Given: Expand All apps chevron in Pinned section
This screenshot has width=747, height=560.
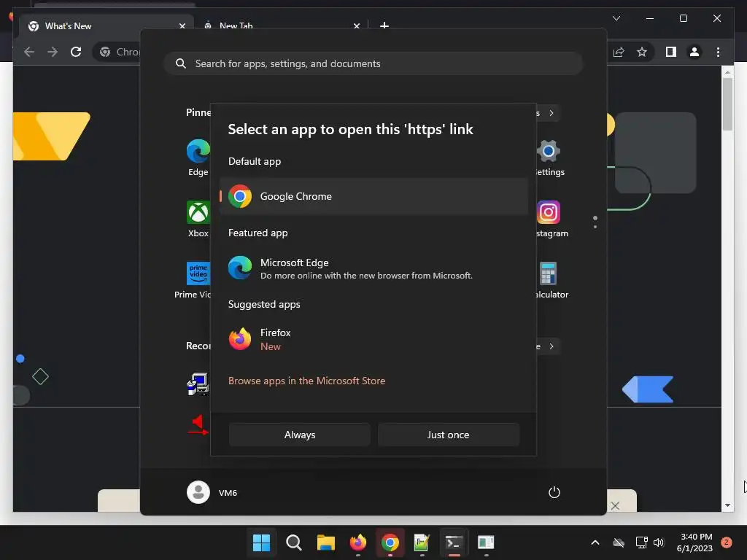Looking at the screenshot, I should 551,113.
